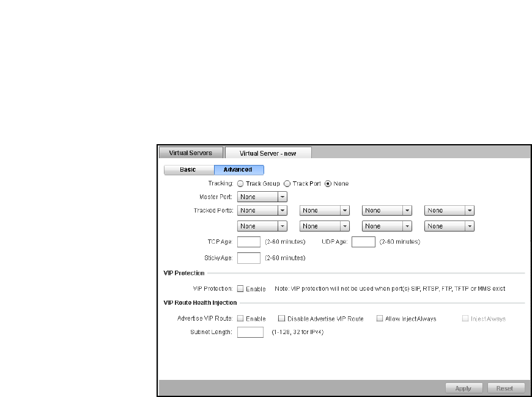Check Disable Advertise VIP Route
Viewport: 532px width, 397px height.
[281, 319]
